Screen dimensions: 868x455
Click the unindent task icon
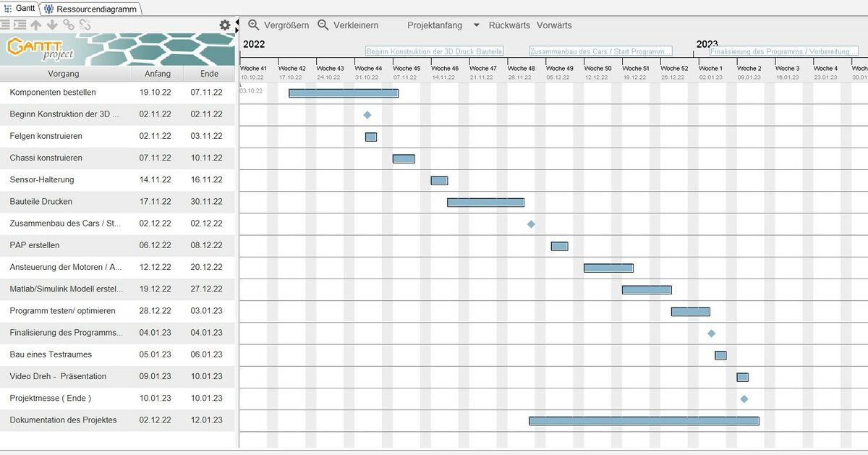point(6,25)
